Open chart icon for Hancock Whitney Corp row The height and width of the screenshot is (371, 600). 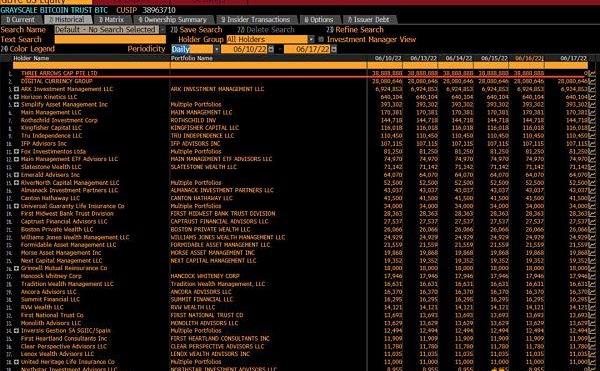592,276
